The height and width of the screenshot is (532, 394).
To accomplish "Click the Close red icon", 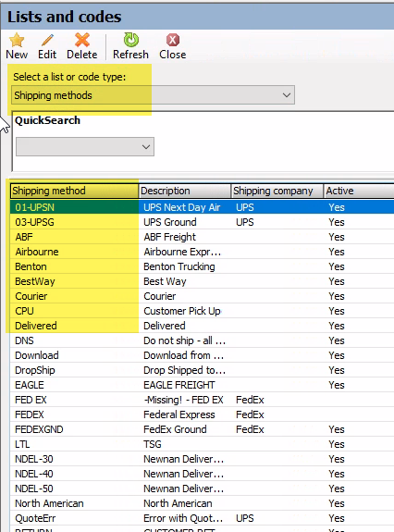I will 173,40.
